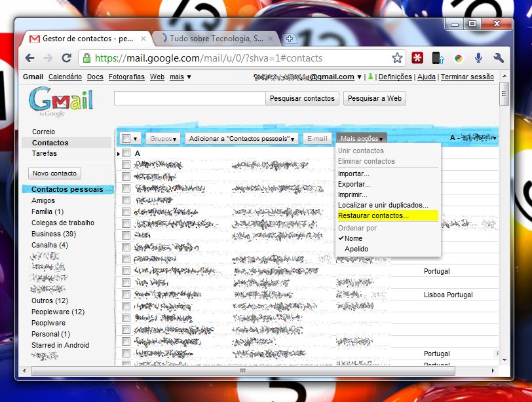Open the Starred in Android group
Image resolution: width=532 pixels, height=402 pixels.
pos(60,346)
